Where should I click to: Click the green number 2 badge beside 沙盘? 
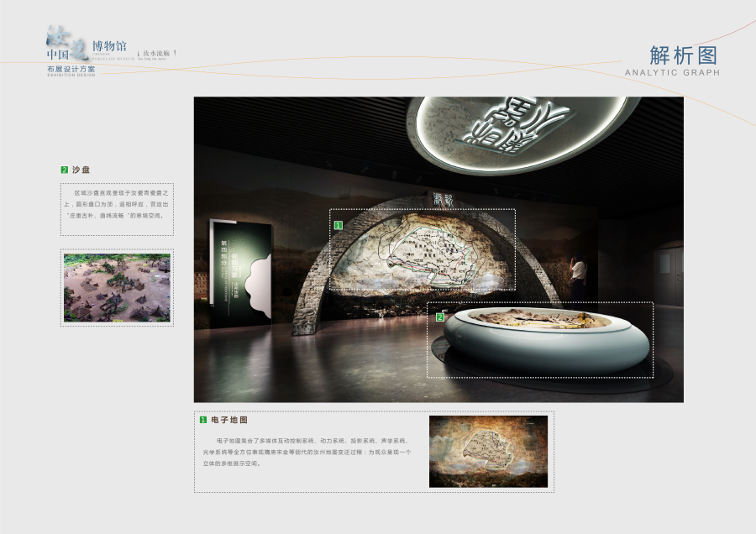tap(65, 170)
